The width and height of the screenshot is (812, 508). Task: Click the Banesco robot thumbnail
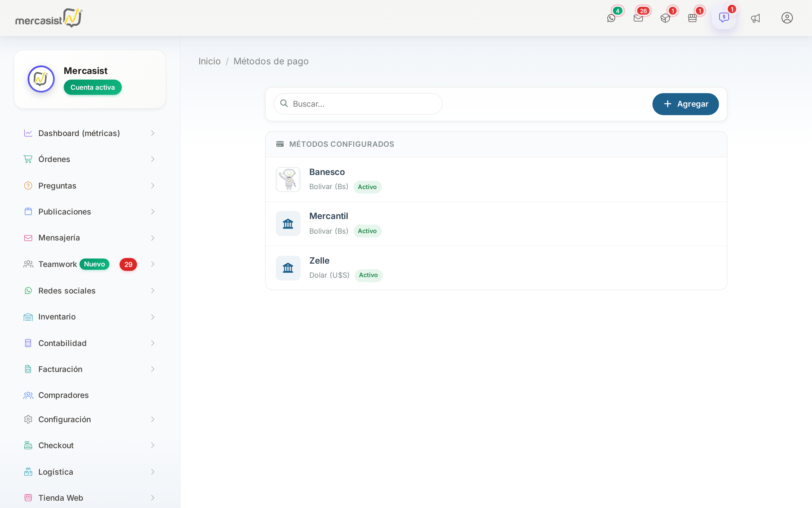point(288,179)
